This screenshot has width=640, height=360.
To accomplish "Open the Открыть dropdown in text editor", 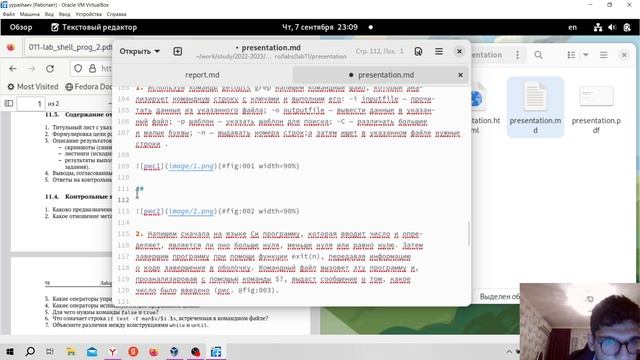I will click(x=140, y=51).
